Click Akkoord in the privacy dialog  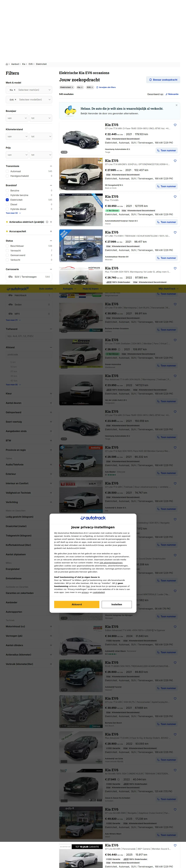(77, 605)
